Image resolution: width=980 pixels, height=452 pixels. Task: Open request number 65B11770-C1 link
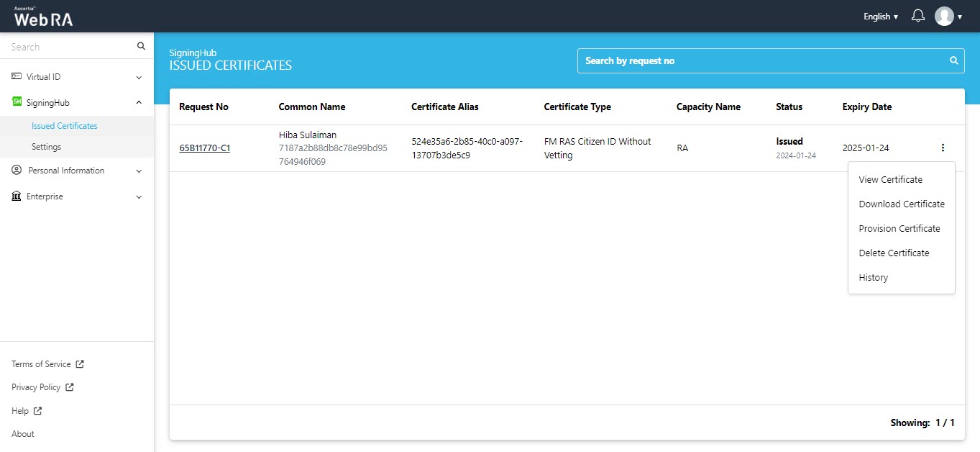204,149
